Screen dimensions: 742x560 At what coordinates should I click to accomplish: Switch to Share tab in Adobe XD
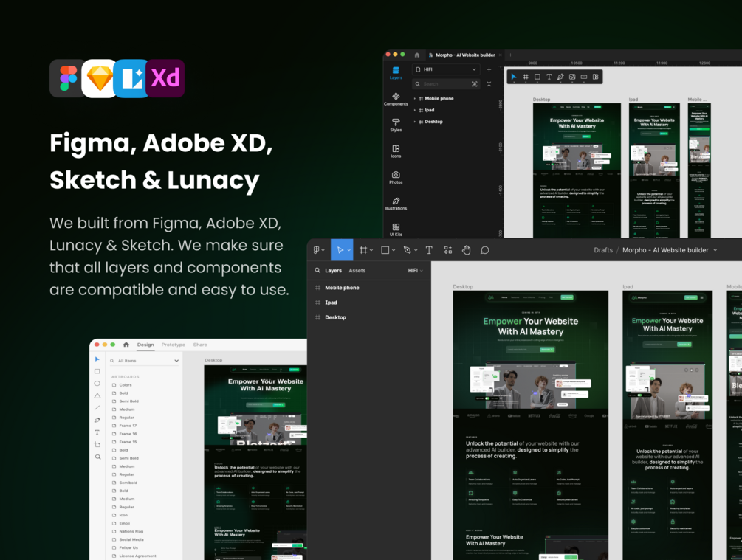click(199, 345)
